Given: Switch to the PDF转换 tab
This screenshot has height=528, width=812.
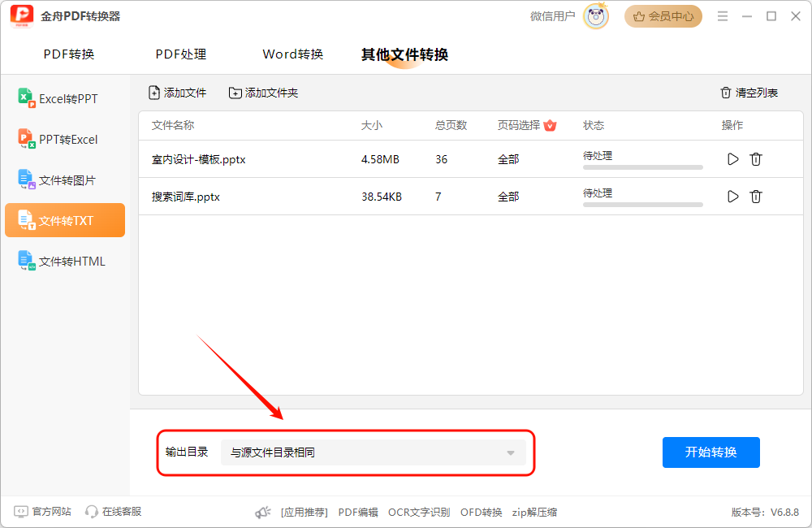Looking at the screenshot, I should [69, 54].
